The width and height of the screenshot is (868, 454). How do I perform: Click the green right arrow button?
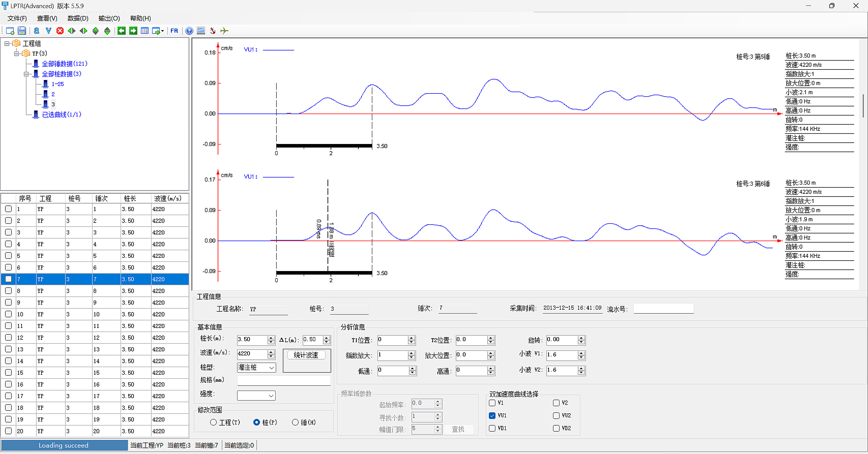click(133, 31)
